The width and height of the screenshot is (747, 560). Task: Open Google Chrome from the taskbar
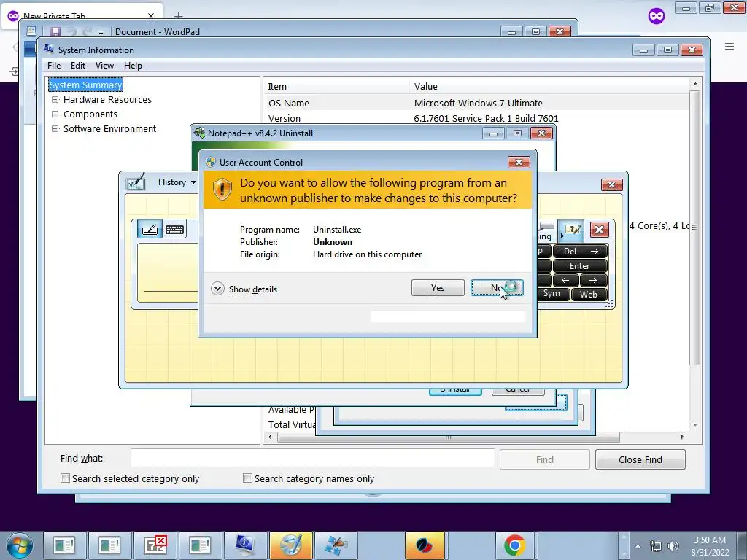(514, 545)
